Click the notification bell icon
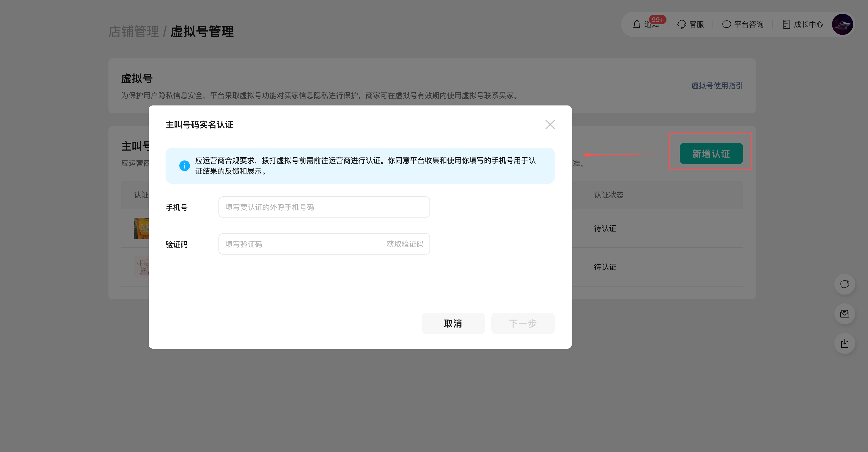Screen dimensions: 868x452 pos(637,24)
